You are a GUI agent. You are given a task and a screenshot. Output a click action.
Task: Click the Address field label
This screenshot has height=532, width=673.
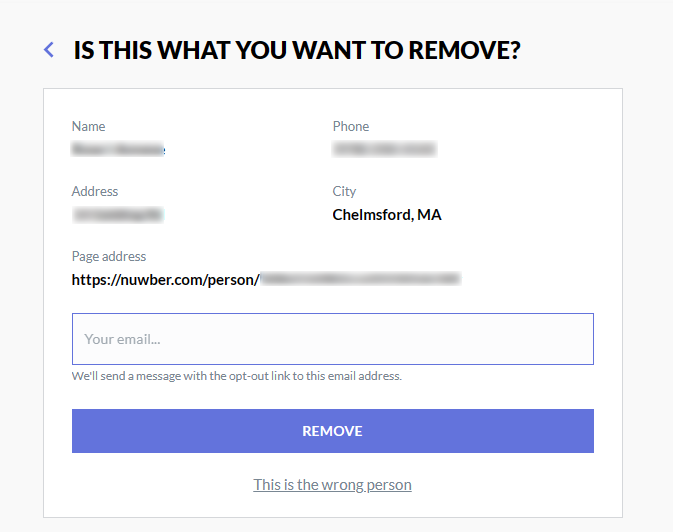95,191
